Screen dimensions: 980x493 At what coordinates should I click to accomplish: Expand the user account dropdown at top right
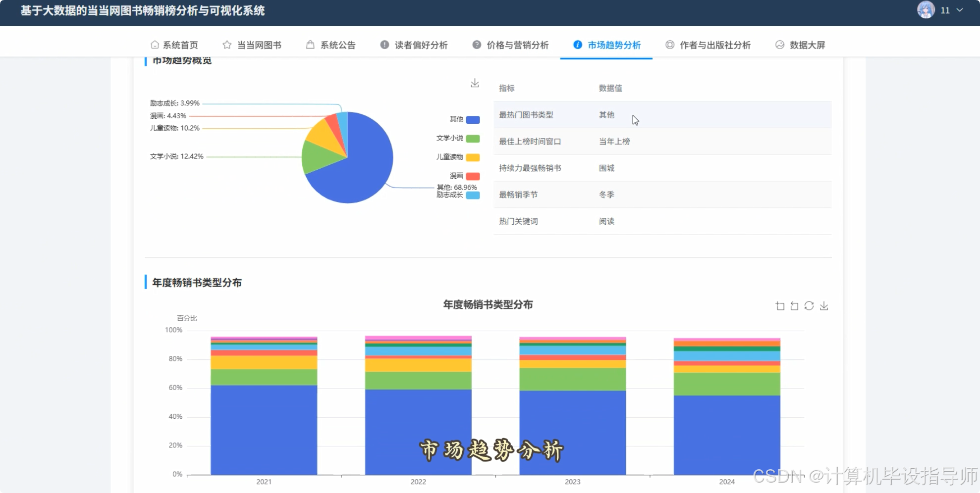tap(960, 10)
